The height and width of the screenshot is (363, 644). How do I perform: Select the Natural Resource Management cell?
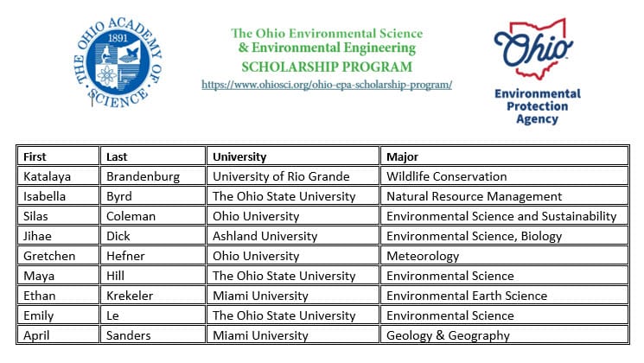(504, 196)
